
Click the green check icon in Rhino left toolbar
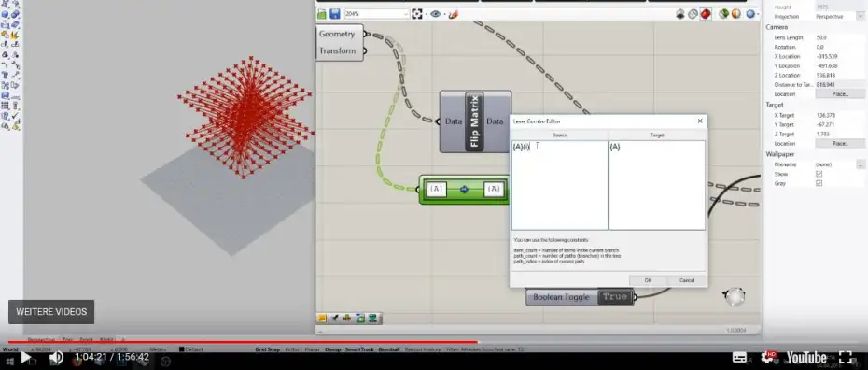point(16,116)
